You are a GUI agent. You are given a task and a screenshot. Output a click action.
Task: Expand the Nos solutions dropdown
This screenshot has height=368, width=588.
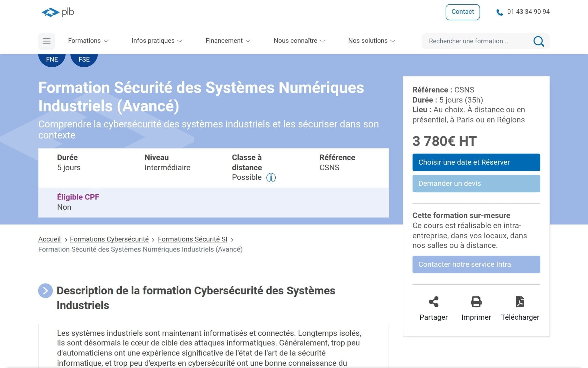372,41
